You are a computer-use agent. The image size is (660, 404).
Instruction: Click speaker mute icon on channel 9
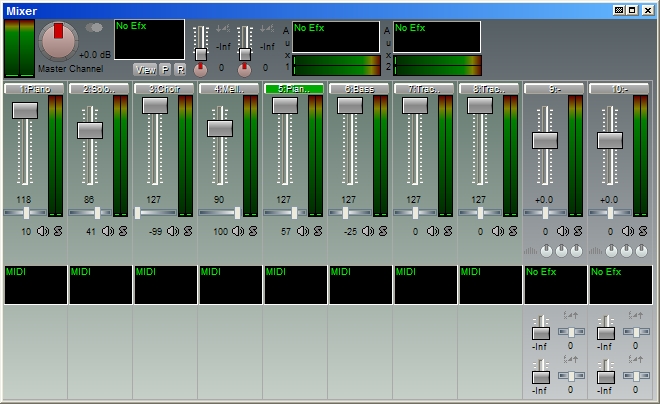[x=563, y=231]
